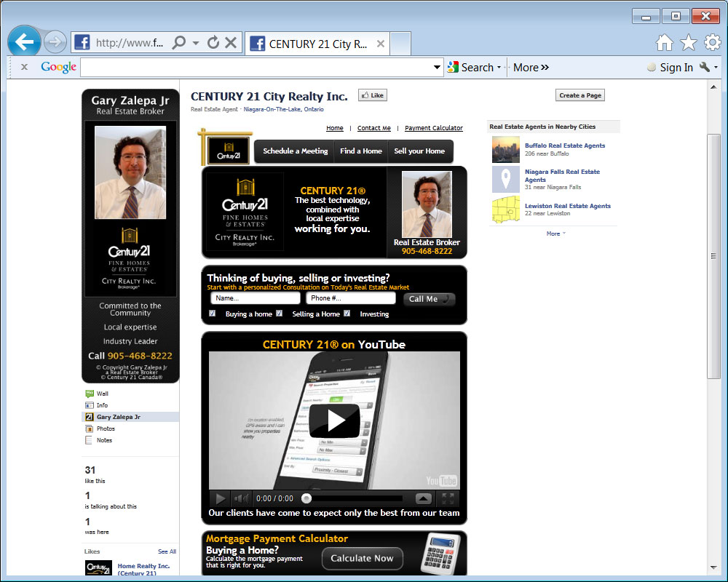Click the Name input field
Viewport: 728px width, 582px height.
(256, 298)
